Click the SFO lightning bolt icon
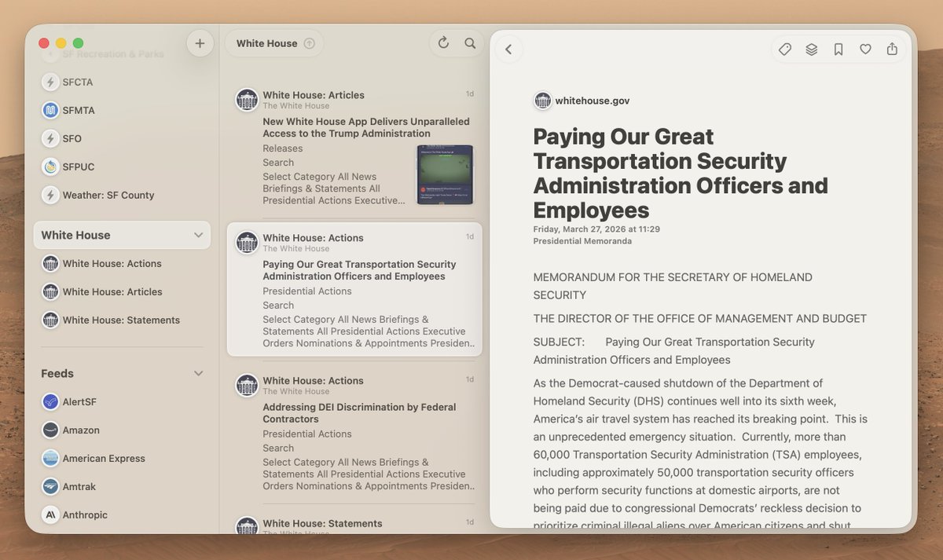 (50, 138)
